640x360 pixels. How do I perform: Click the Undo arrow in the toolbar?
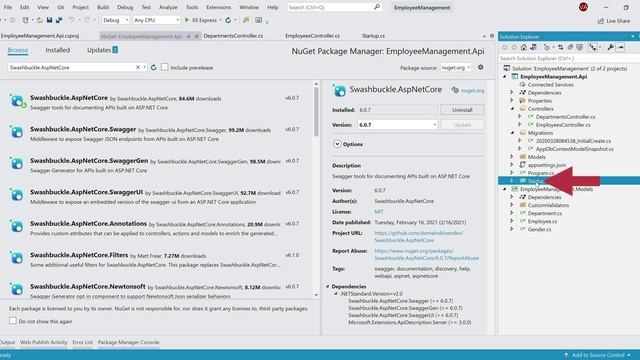point(72,20)
